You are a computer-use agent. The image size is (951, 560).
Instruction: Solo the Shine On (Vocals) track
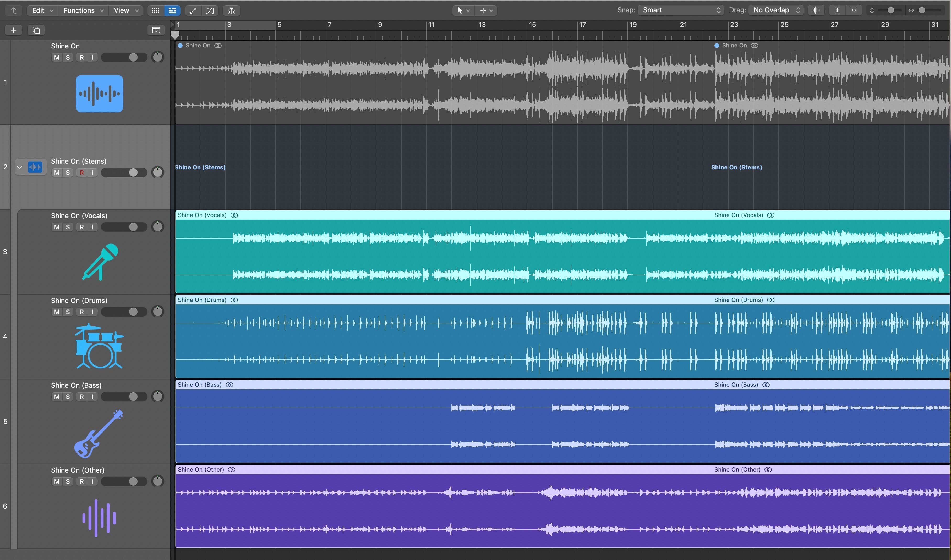pos(68,227)
